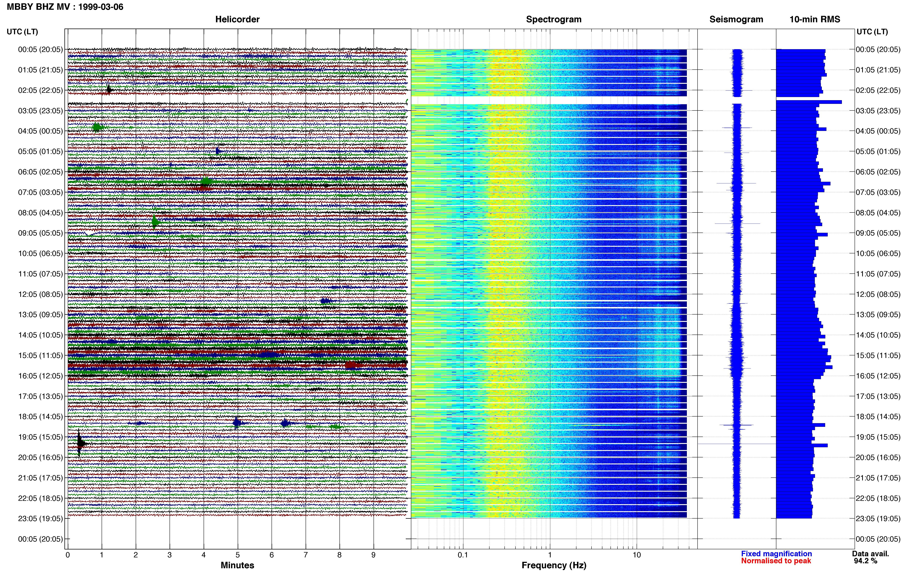Click the right '01:05 (21:05)' time label
924x578 pixels.
click(x=878, y=70)
